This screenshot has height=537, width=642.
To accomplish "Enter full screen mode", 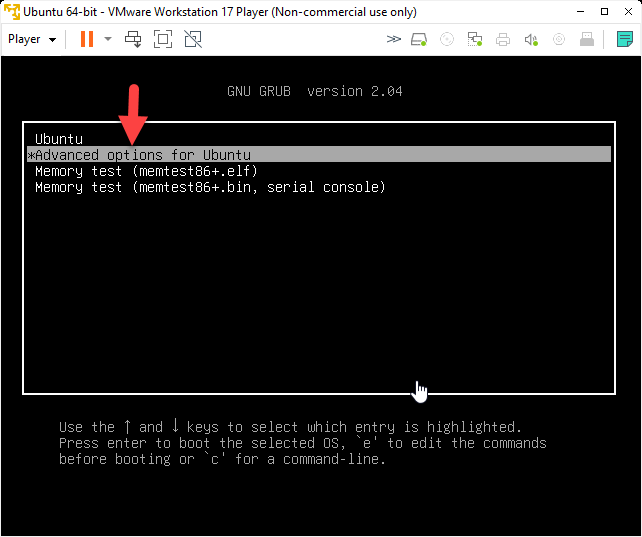I will tap(163, 39).
